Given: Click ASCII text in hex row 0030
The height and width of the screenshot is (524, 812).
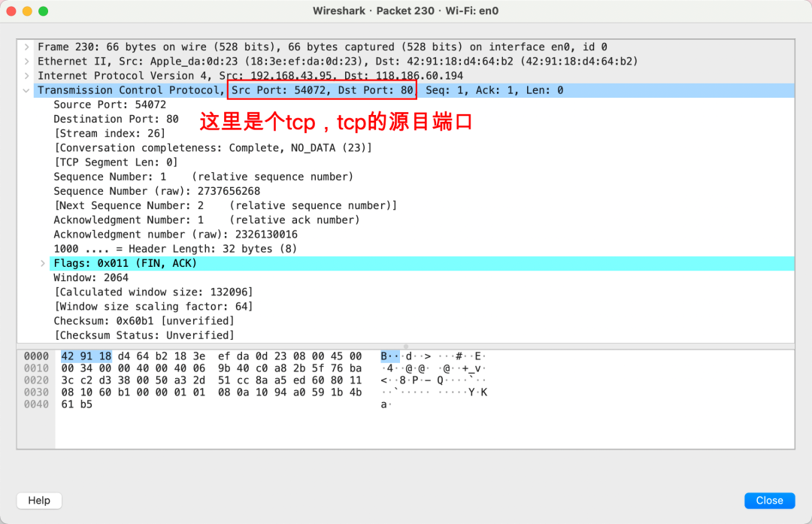Looking at the screenshot, I should point(434,392).
